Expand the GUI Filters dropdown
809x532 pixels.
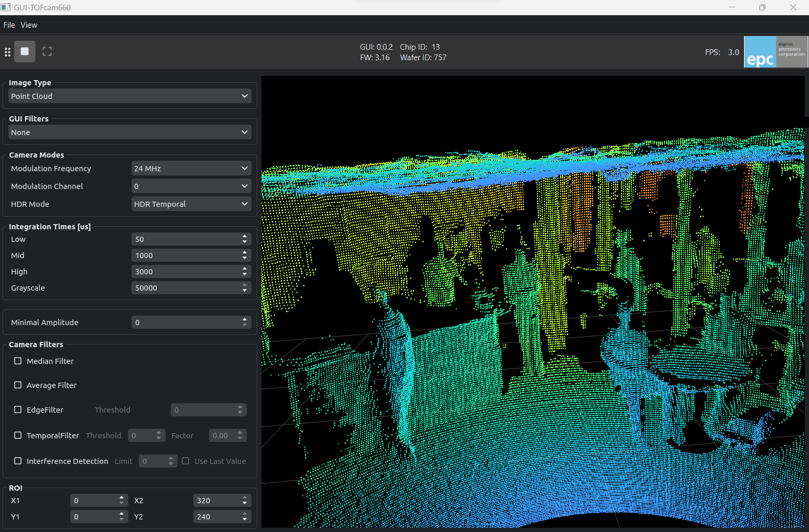(129, 132)
